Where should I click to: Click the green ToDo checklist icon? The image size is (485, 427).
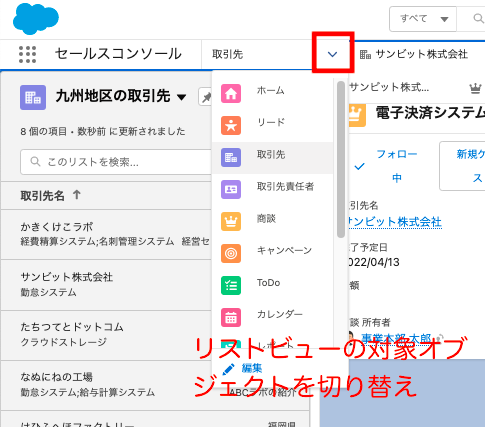[231, 285]
